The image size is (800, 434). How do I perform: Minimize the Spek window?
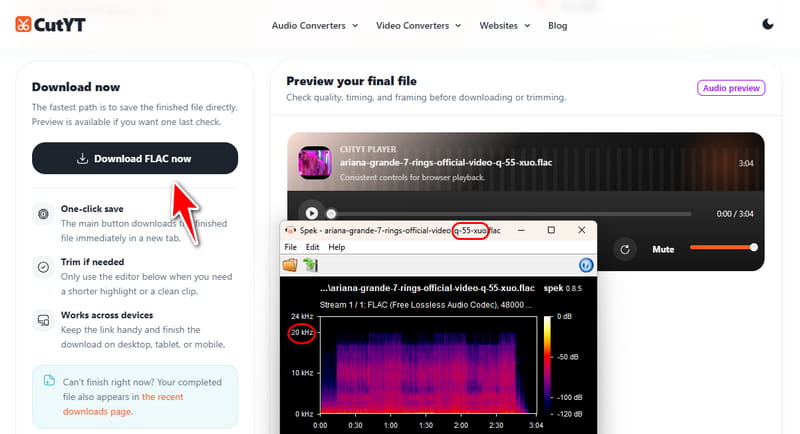coord(521,230)
